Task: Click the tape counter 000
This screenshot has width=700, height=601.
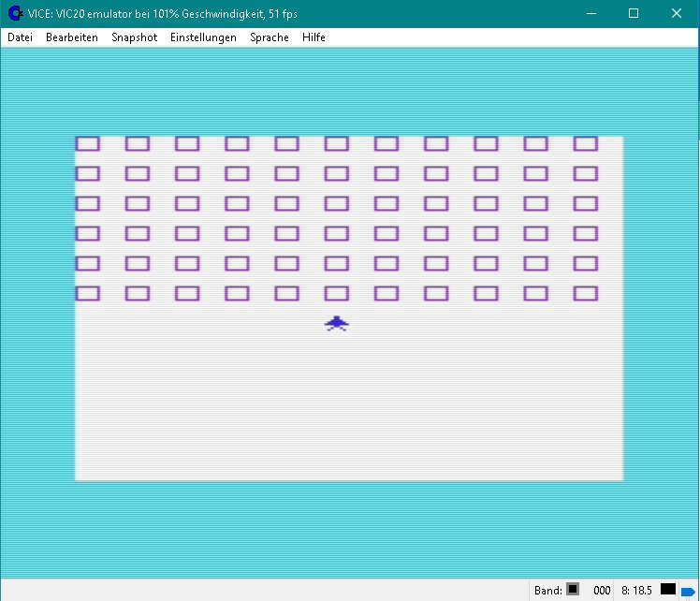Action: pyautogui.click(x=602, y=591)
